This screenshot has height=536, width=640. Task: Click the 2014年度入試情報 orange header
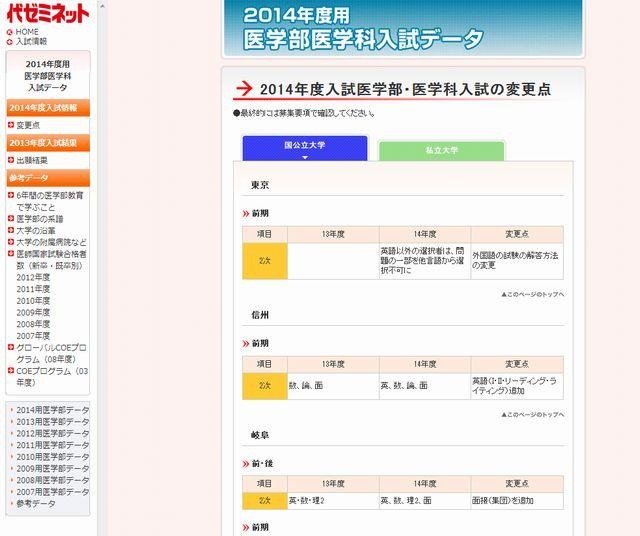[48, 108]
